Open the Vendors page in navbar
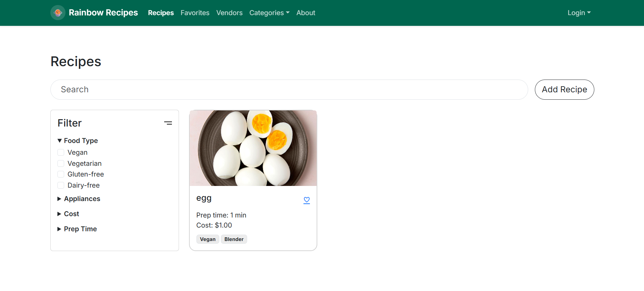Screen dimensions: 644x291 (x=229, y=13)
